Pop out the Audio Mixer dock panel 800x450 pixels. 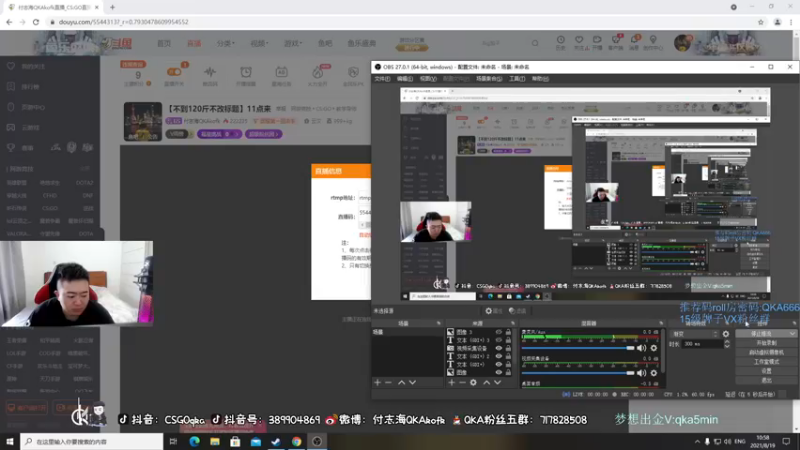point(661,323)
